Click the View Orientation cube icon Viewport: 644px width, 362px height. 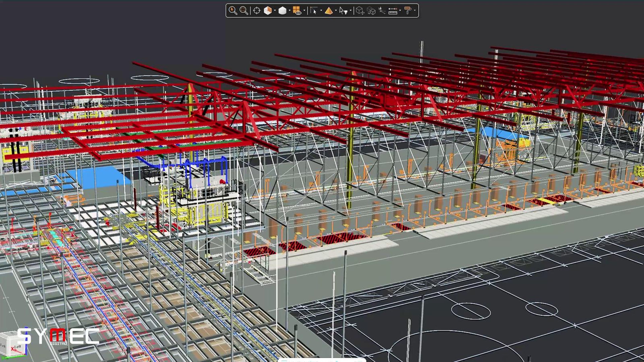267,11
